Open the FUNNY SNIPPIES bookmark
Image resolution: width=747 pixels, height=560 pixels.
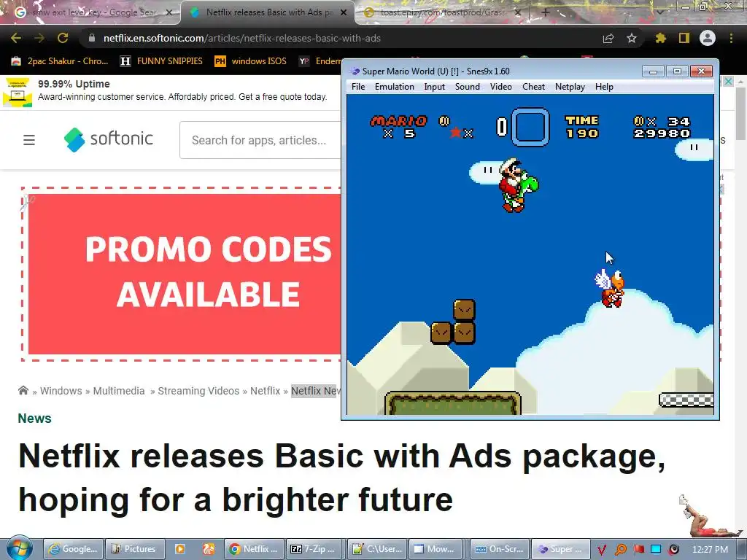(x=161, y=61)
